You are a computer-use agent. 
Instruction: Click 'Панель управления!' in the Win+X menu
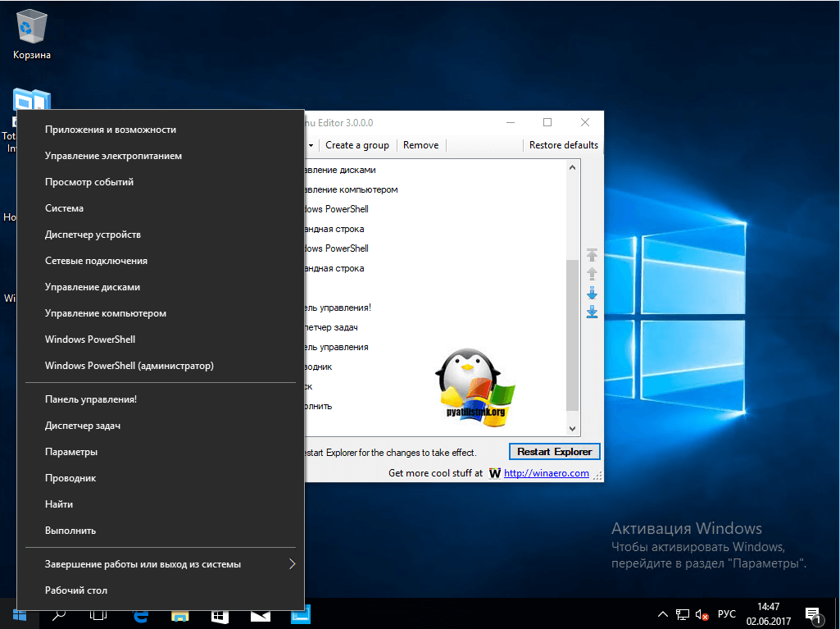click(x=90, y=399)
